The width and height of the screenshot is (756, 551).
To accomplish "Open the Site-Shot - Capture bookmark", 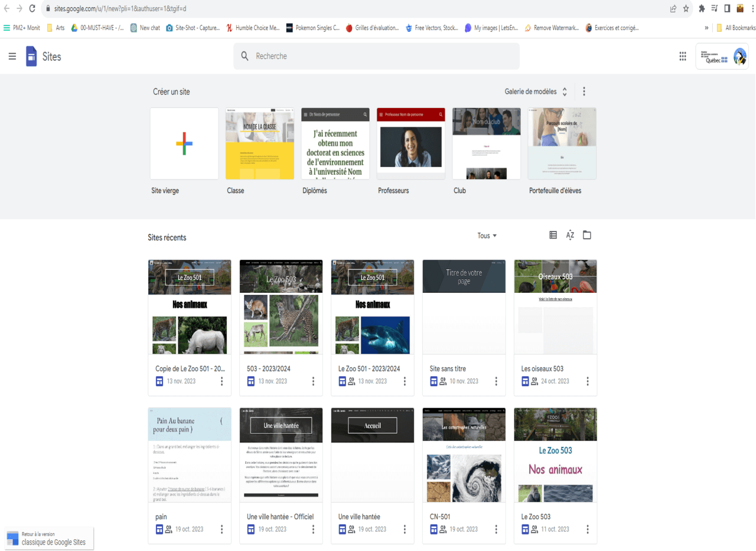I will (x=193, y=28).
